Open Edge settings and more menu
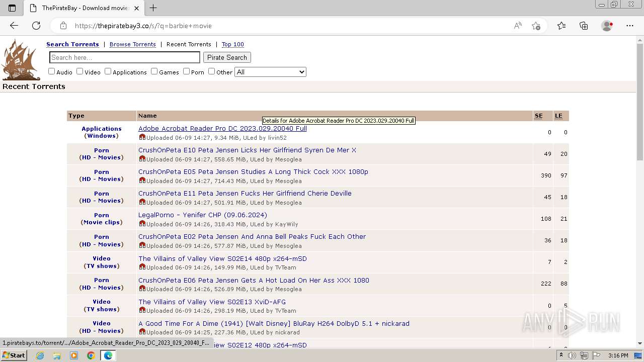Viewport: 644px width, 362px height. pos(630,26)
